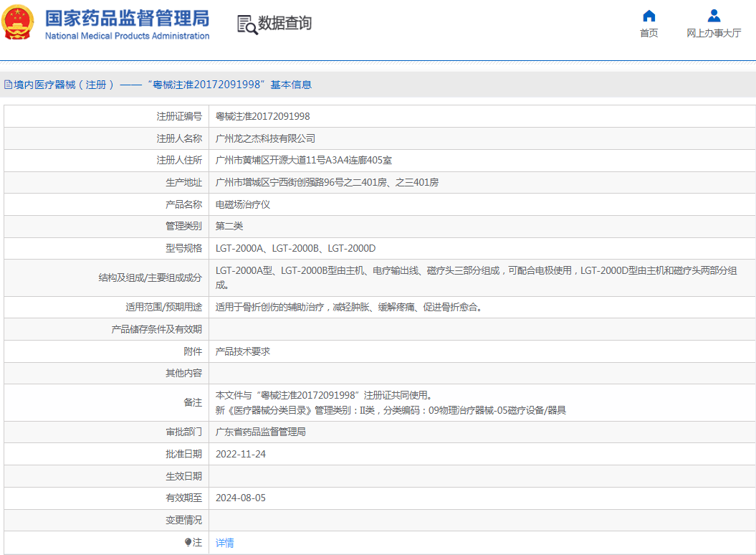
Task: Click approval date 2022-11-24
Action: click(x=241, y=454)
